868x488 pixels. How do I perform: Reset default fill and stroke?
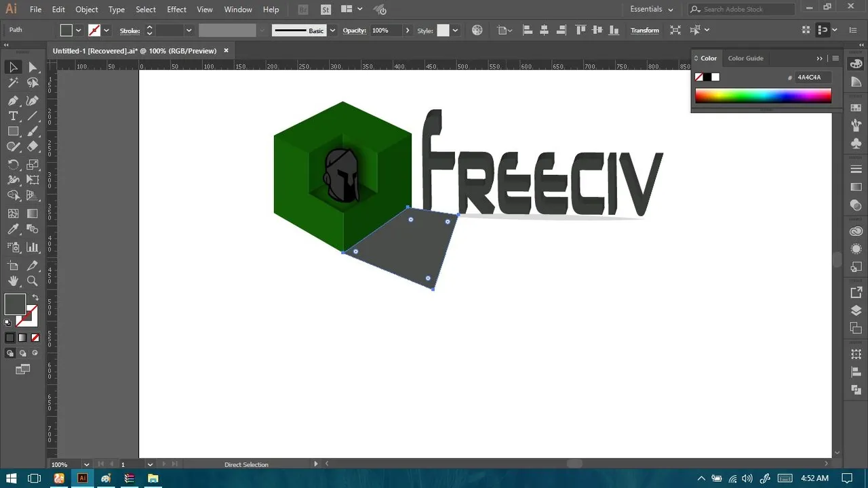pos(8,323)
